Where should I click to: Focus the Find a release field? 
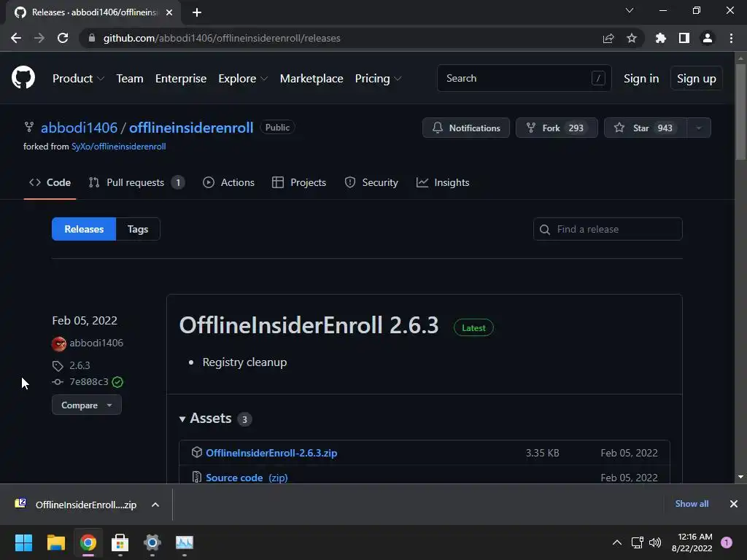point(608,229)
